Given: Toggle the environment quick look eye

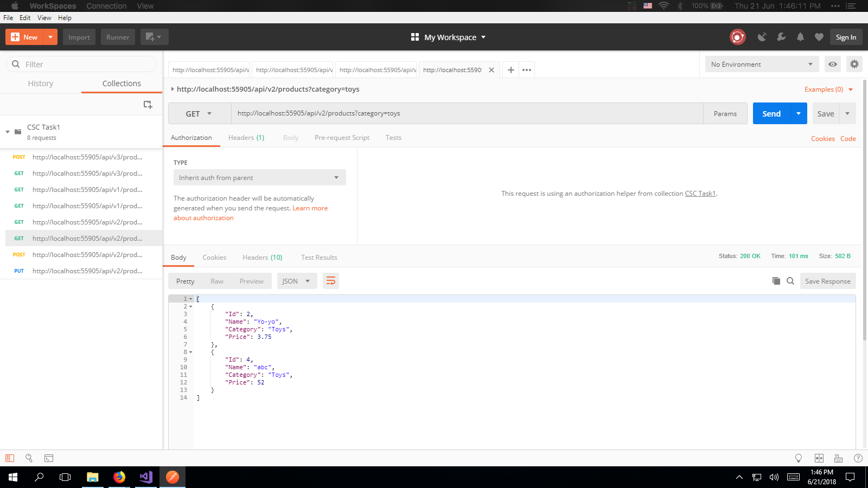Looking at the screenshot, I should tap(833, 64).
